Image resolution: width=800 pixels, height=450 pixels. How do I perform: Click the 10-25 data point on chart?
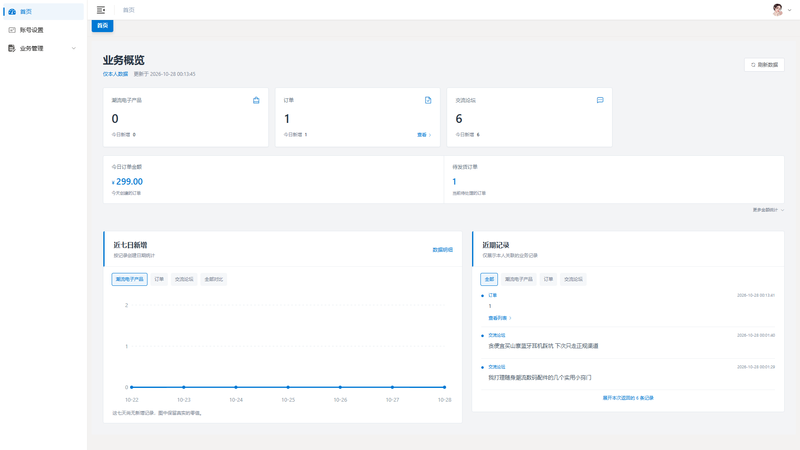288,387
